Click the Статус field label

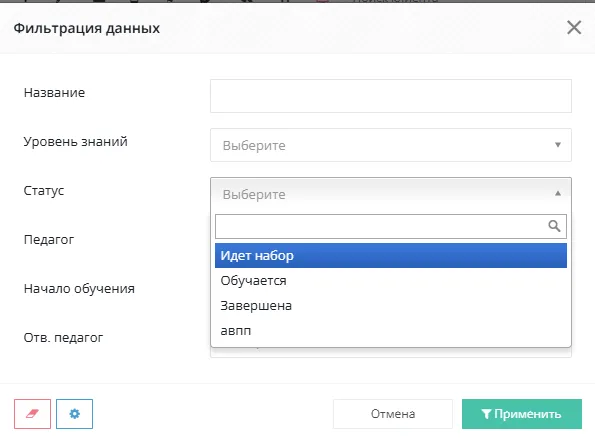[44, 191]
